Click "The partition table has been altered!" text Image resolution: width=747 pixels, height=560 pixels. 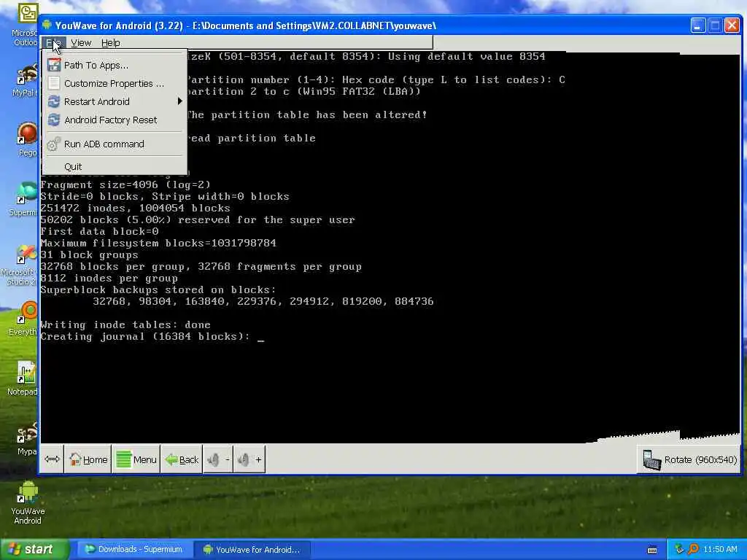tap(307, 114)
